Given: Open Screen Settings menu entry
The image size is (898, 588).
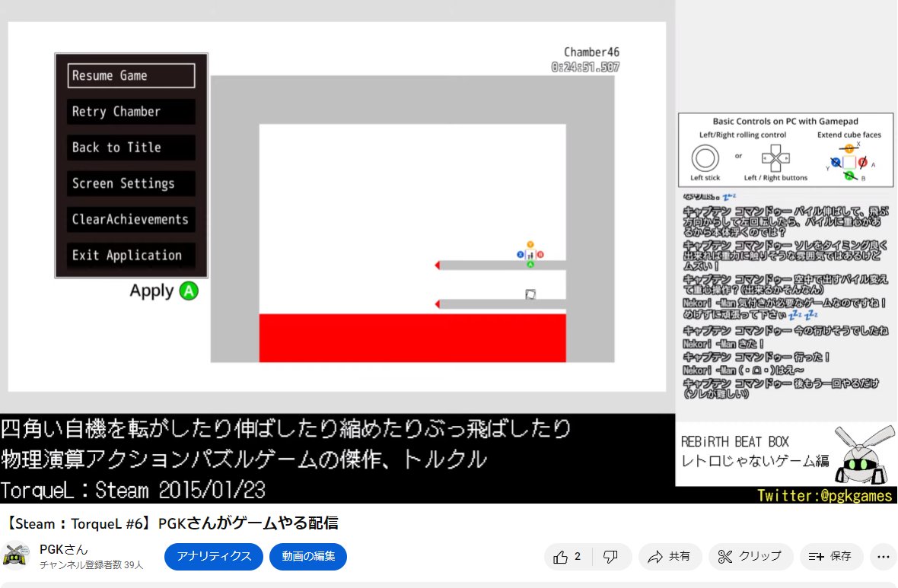Looking at the screenshot, I should coord(131,184).
